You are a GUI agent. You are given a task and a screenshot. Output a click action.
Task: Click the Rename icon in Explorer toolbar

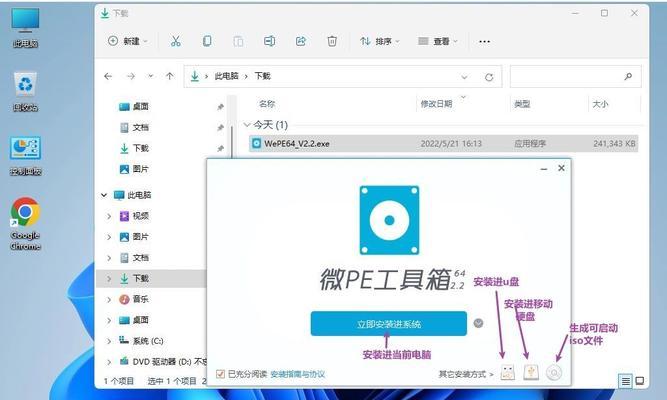coord(269,41)
